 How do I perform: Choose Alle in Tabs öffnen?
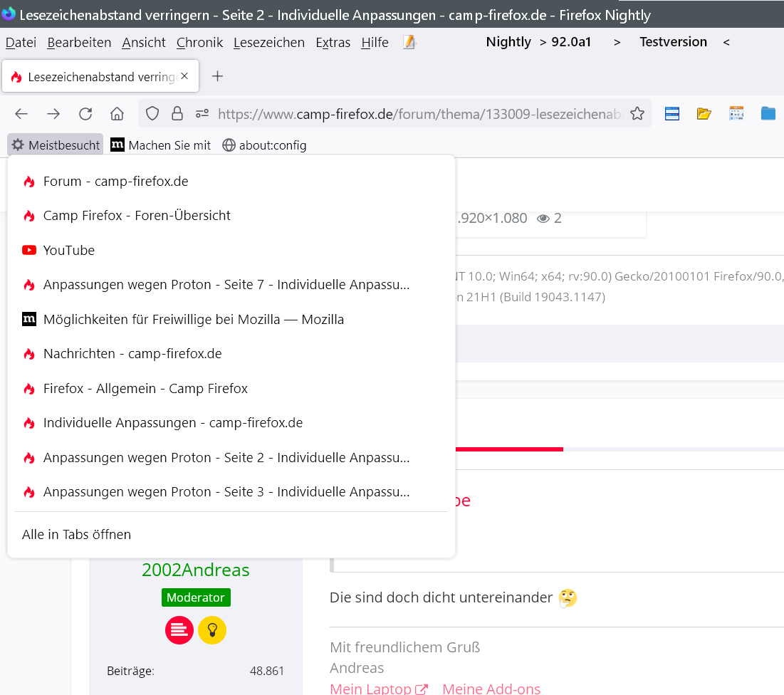[231, 535]
